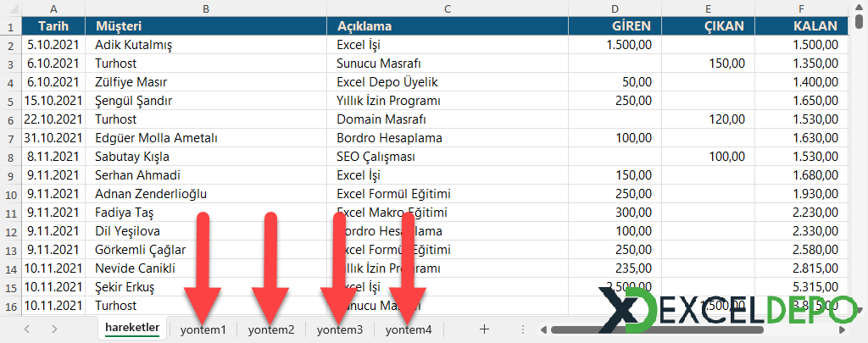Select column B header
Image resolution: width=868 pixels, height=343 pixels.
pyautogui.click(x=207, y=8)
